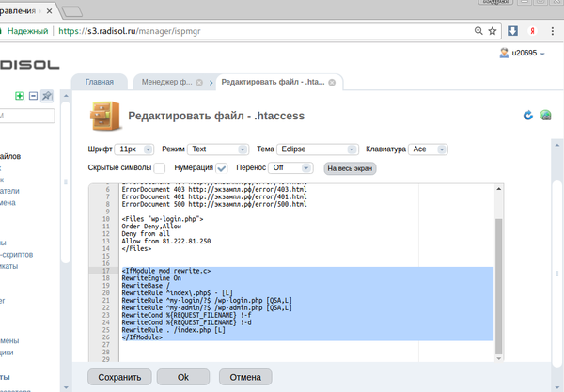
Task: Click the 'Deny from all' line
Action: (146, 234)
